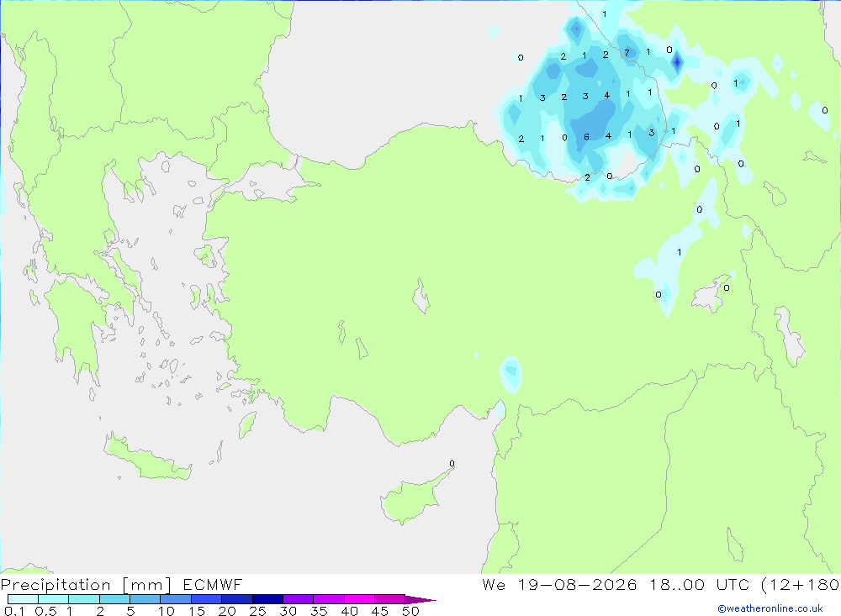Select the 5–10 mm legend color swatch

pos(145,599)
